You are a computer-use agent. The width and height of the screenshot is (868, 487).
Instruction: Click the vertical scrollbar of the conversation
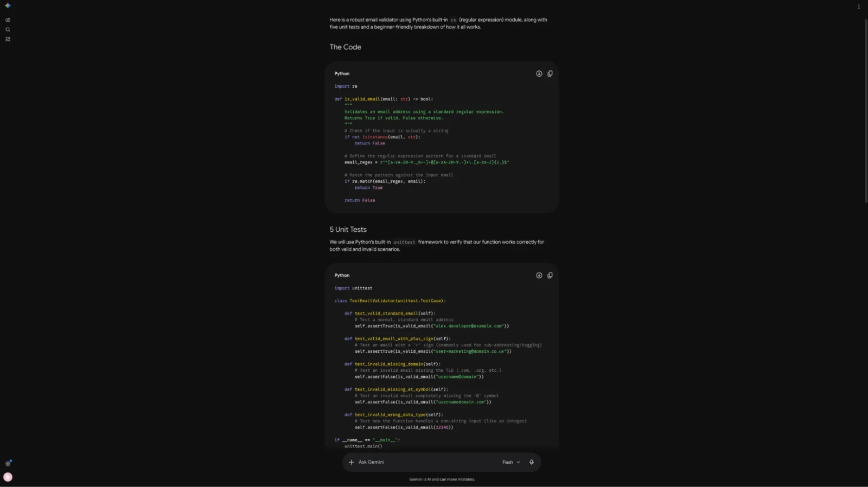pos(866,111)
